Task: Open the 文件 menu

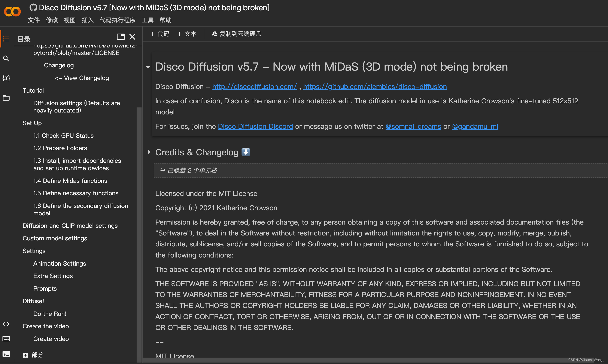Action: coord(33,19)
